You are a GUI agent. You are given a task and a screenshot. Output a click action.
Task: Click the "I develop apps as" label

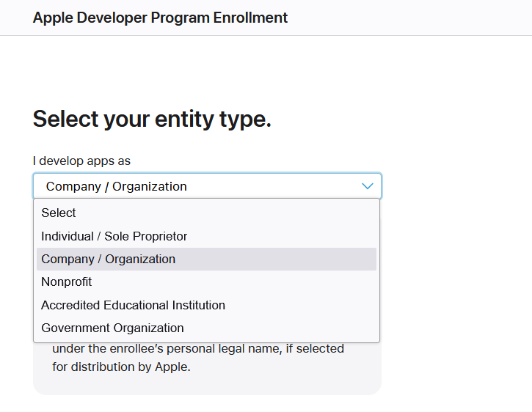coord(81,161)
